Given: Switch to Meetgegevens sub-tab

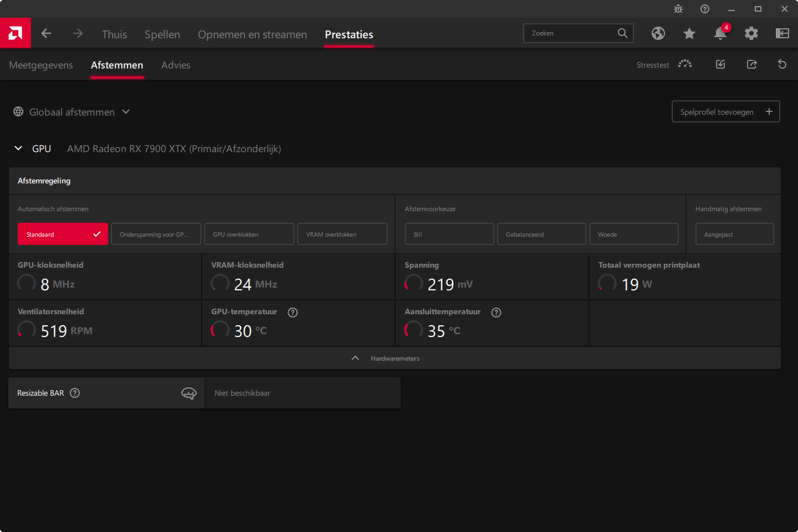Looking at the screenshot, I should click(x=41, y=65).
